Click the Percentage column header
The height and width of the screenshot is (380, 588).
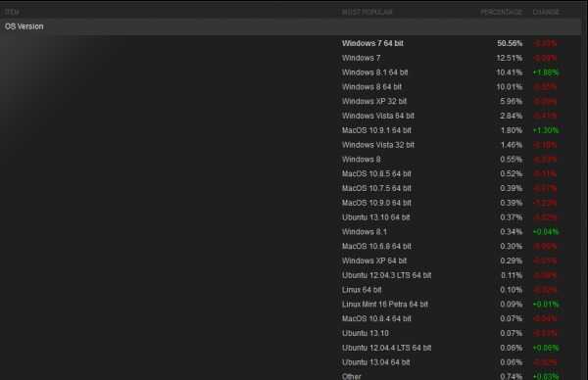coord(502,12)
